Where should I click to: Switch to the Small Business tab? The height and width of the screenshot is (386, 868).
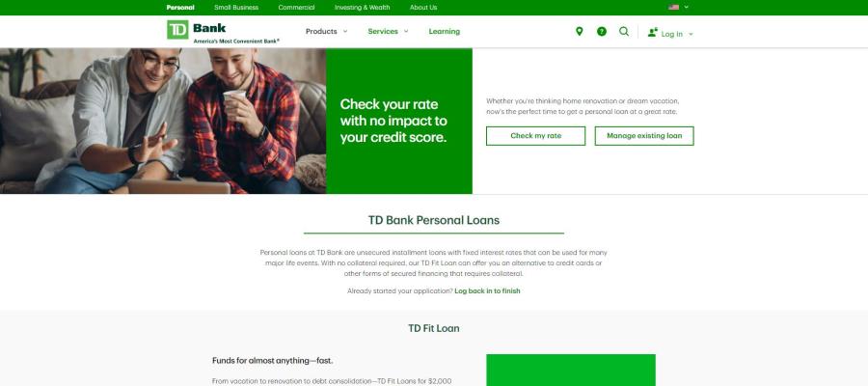pyautogui.click(x=236, y=7)
